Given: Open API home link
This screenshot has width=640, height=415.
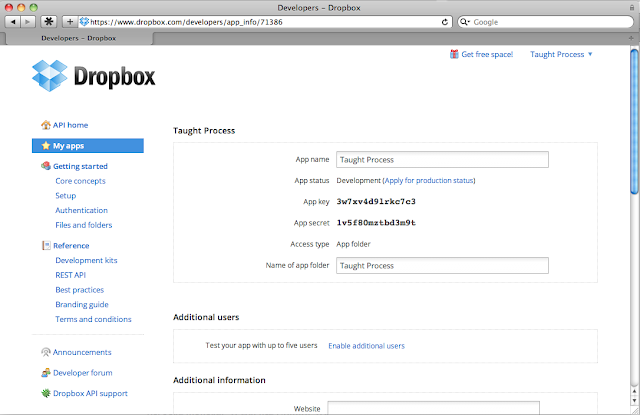Looking at the screenshot, I should pyautogui.click(x=70, y=125).
